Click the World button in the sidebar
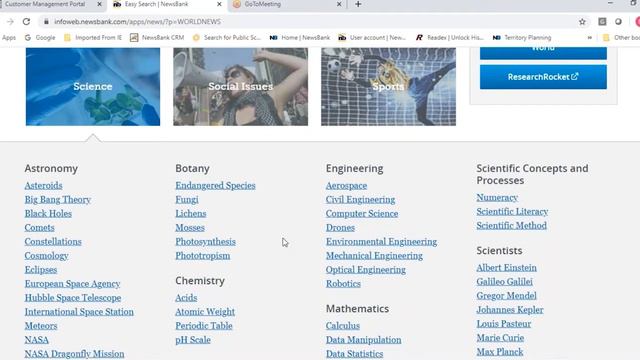 tap(543, 53)
